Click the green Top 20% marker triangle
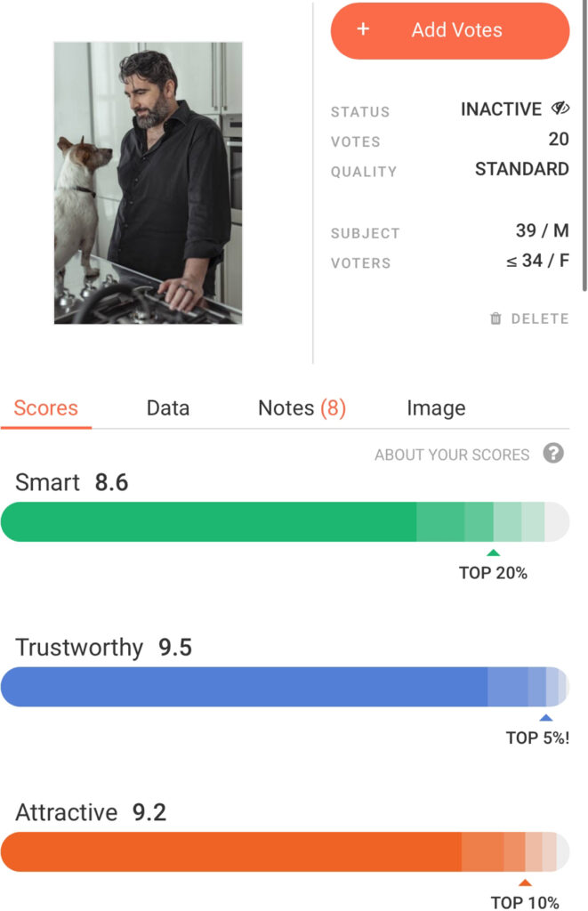The width and height of the screenshot is (588, 911). (493, 552)
